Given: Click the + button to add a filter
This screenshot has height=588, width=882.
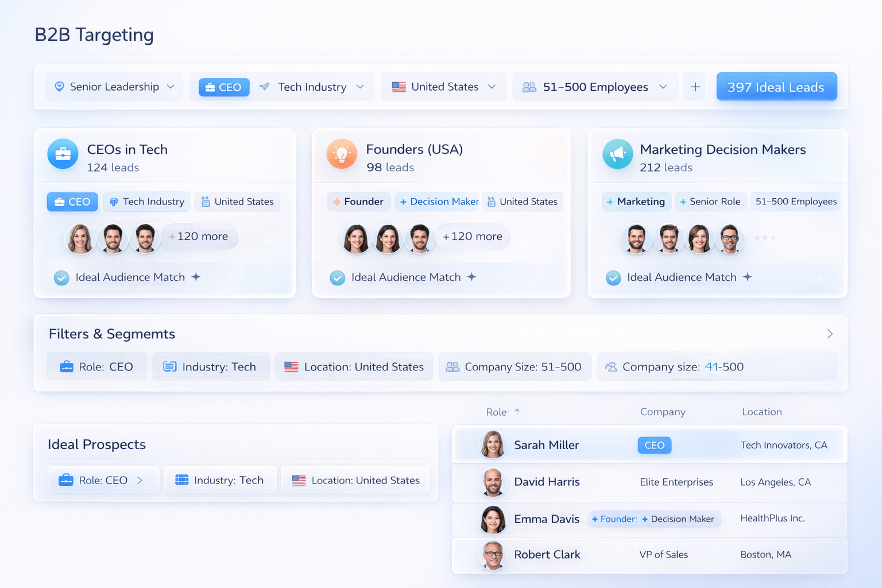Looking at the screenshot, I should 694,86.
